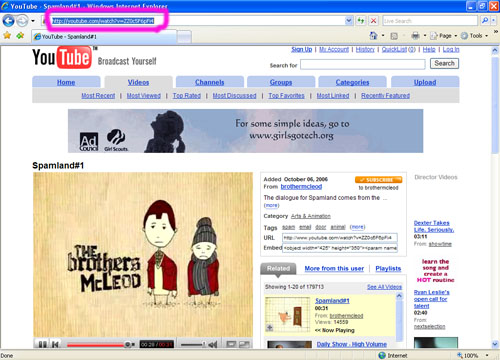Open the Channels tab
Image resolution: width=500 pixels, height=360 pixels.
point(210,82)
